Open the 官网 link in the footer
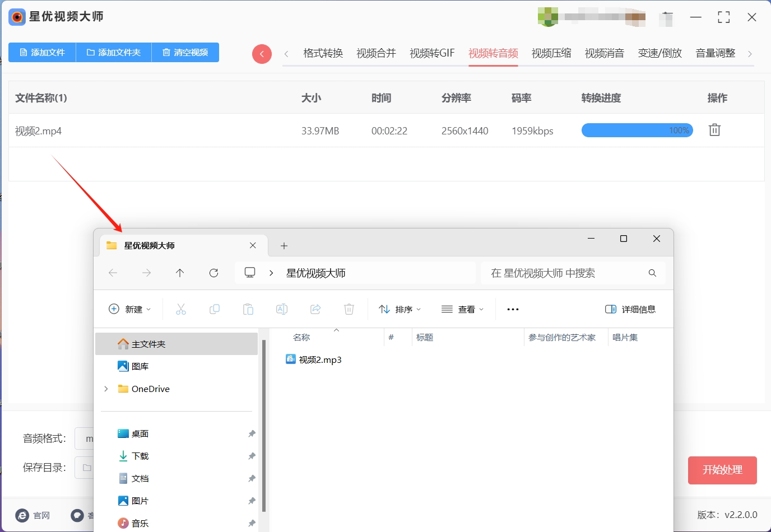The image size is (771, 532). coord(33,515)
